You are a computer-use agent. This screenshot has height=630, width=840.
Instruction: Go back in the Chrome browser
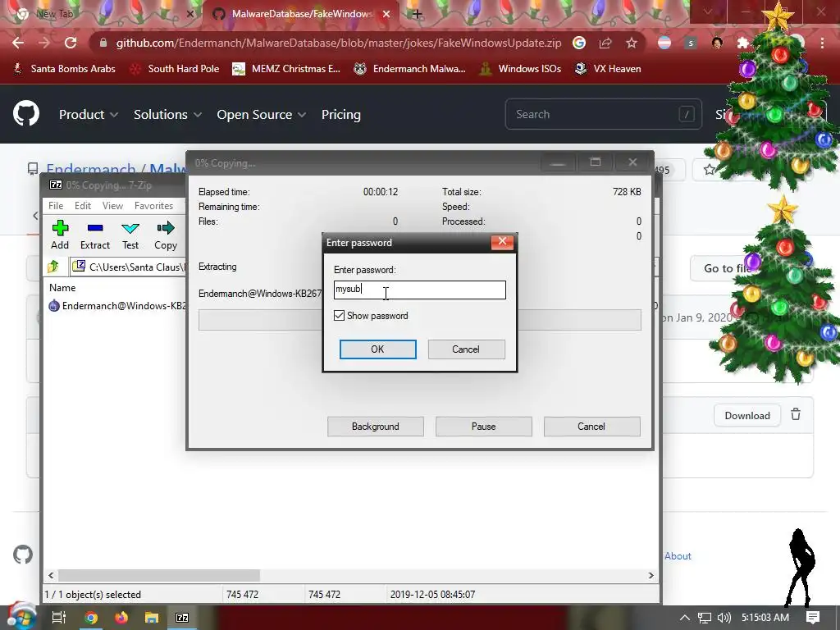click(18, 43)
